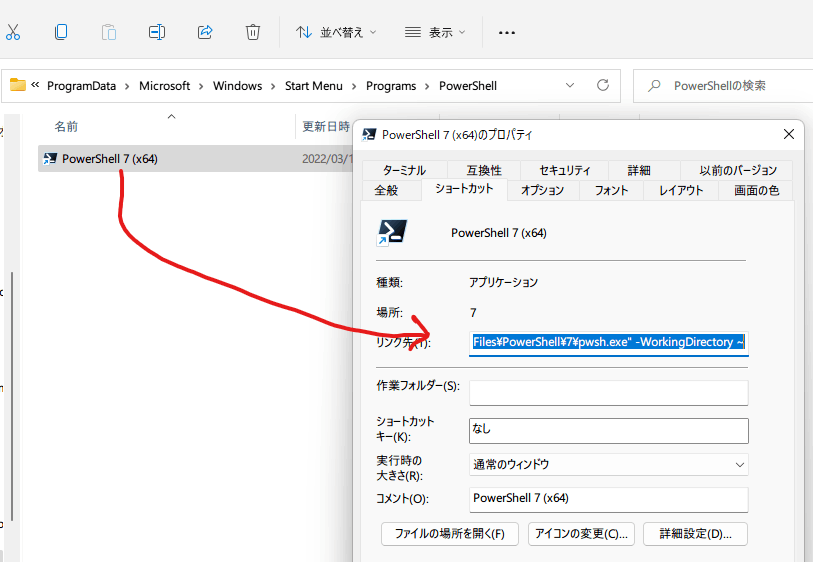Switch to the レイアウト tab
813x562 pixels.
pyautogui.click(x=681, y=190)
